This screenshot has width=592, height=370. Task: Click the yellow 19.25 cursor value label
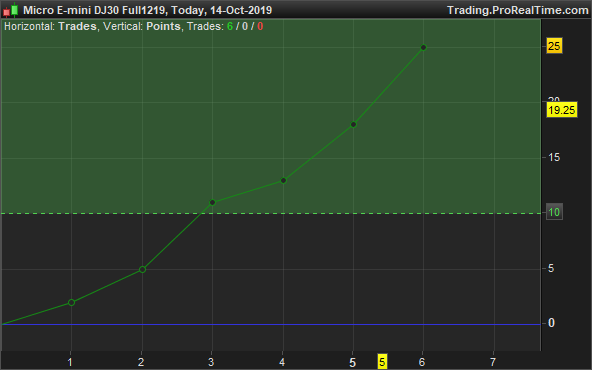coord(562,110)
